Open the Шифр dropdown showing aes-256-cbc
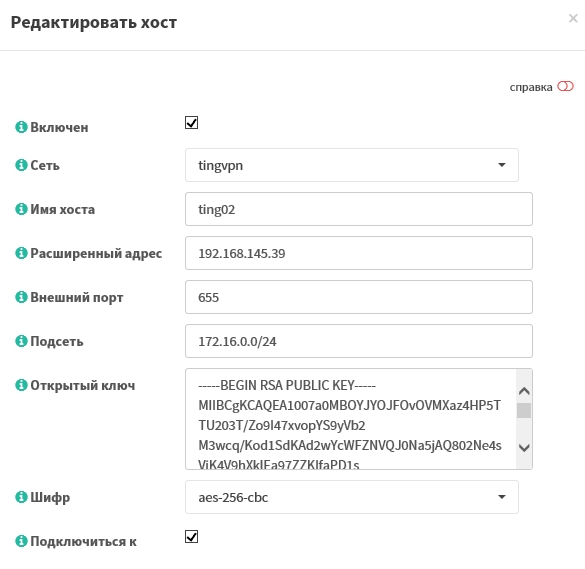The width and height of the screenshot is (585, 569). [352, 497]
